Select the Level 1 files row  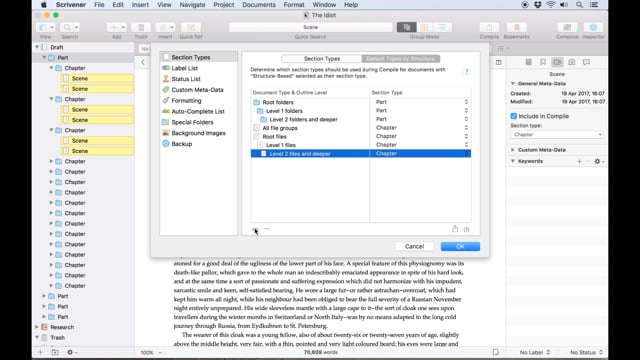coord(361,145)
